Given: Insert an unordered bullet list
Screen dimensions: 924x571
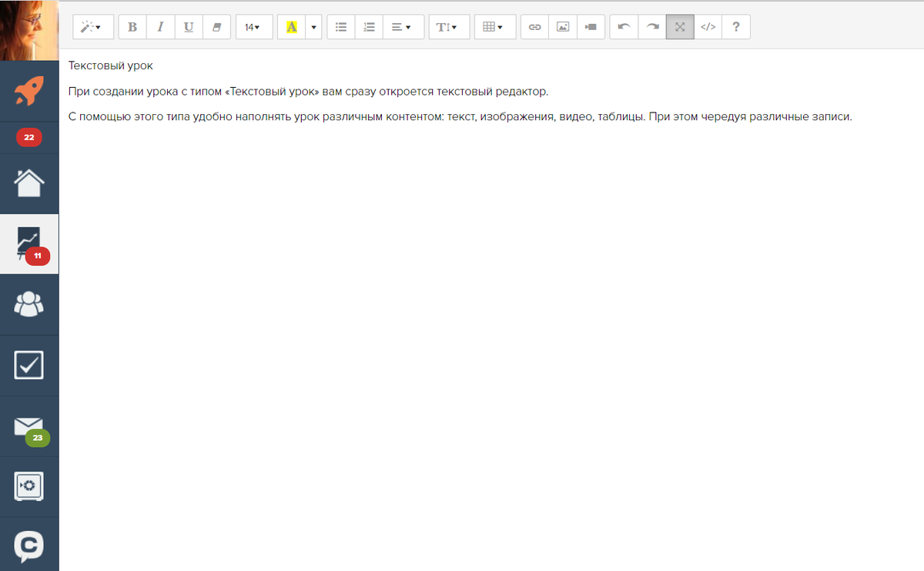Looking at the screenshot, I should (341, 27).
